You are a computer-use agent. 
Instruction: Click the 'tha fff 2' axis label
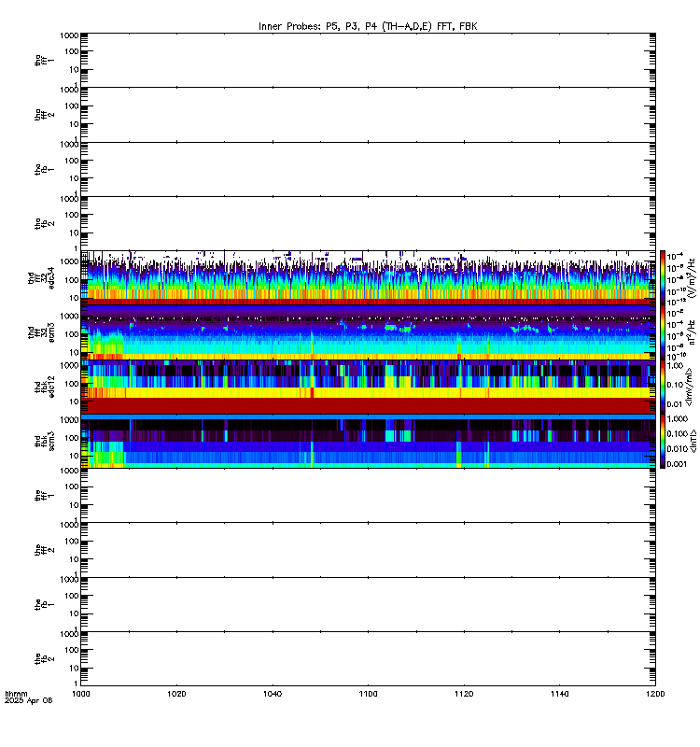(45, 114)
